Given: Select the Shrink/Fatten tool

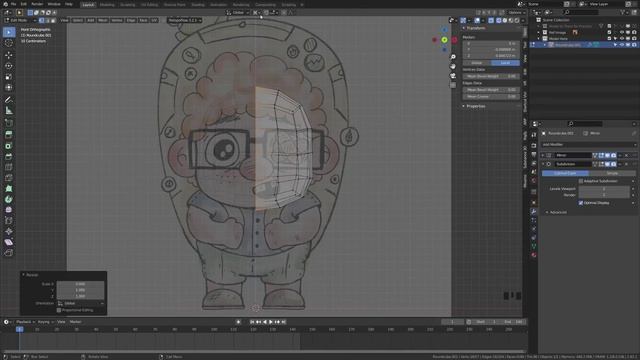Looking at the screenshot, I should click(9, 231).
